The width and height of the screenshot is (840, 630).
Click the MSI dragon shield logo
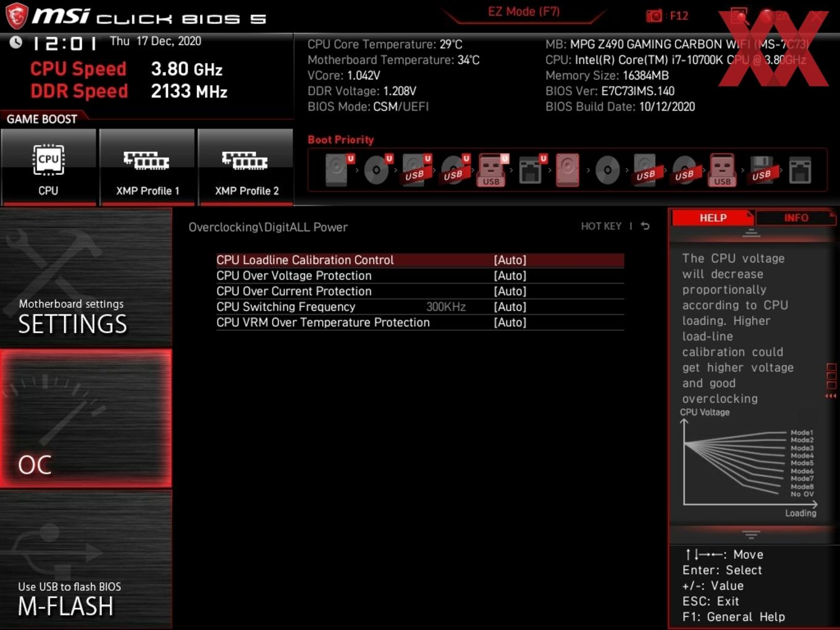coord(17,16)
